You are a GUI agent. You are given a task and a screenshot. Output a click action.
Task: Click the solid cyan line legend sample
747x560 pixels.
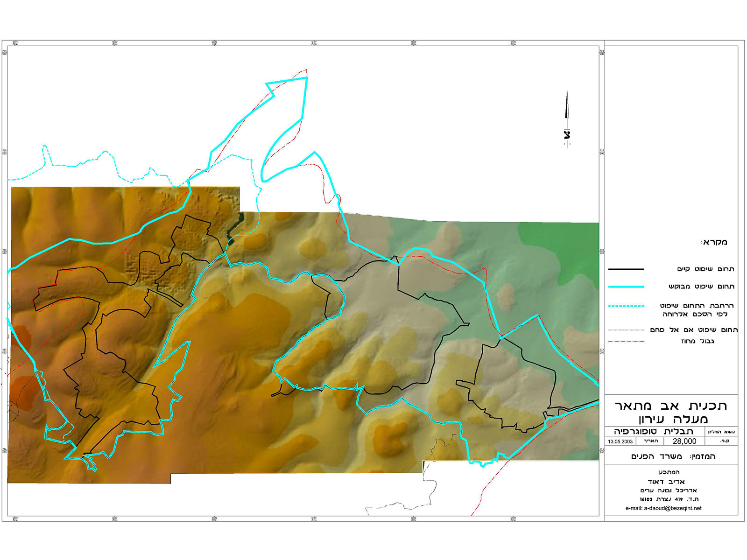[x=626, y=287]
